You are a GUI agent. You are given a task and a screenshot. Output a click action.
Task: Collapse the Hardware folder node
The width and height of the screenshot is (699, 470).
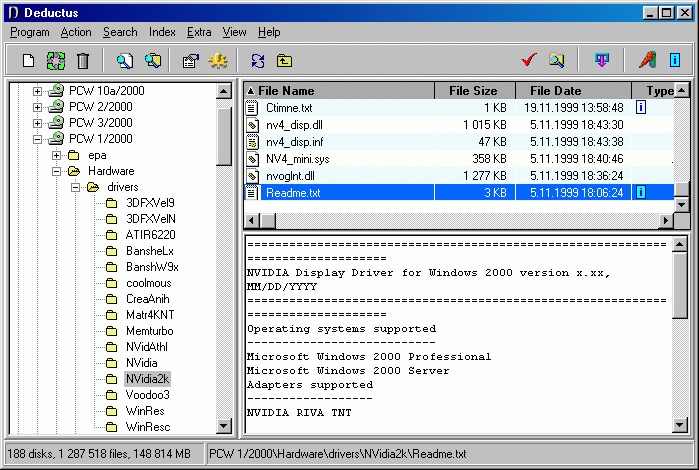[x=56, y=171]
